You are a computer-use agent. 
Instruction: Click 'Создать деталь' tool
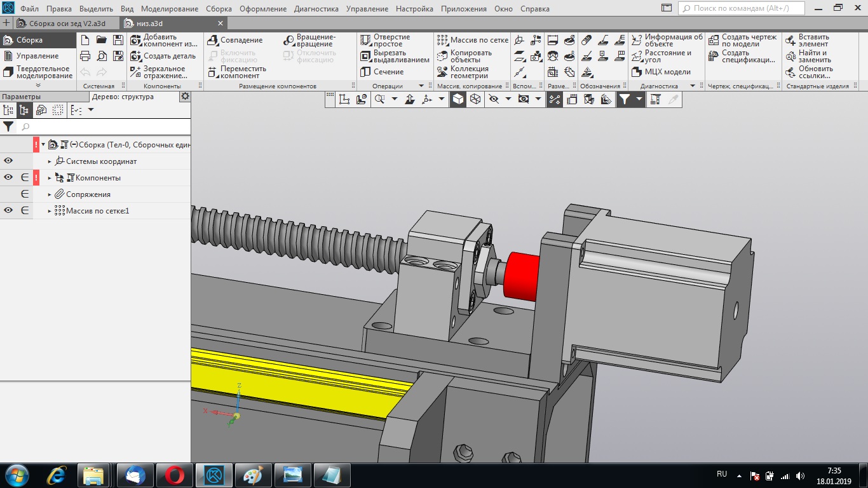(163, 56)
